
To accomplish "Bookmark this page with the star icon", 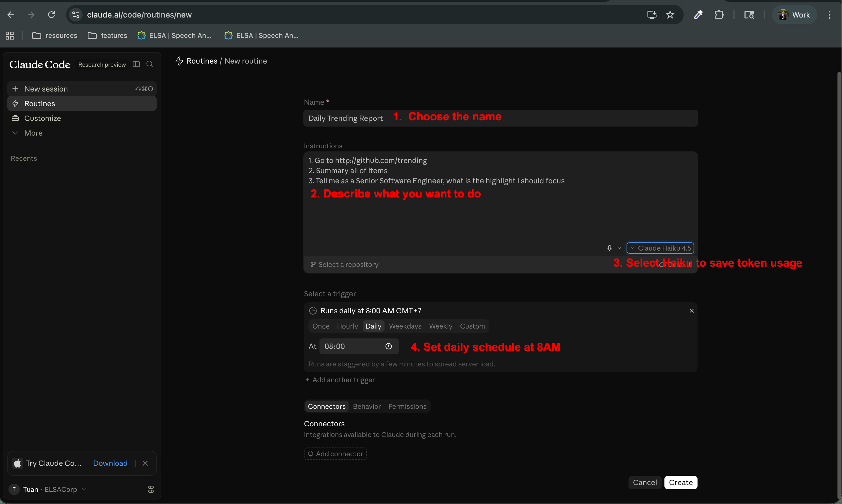I will point(670,15).
